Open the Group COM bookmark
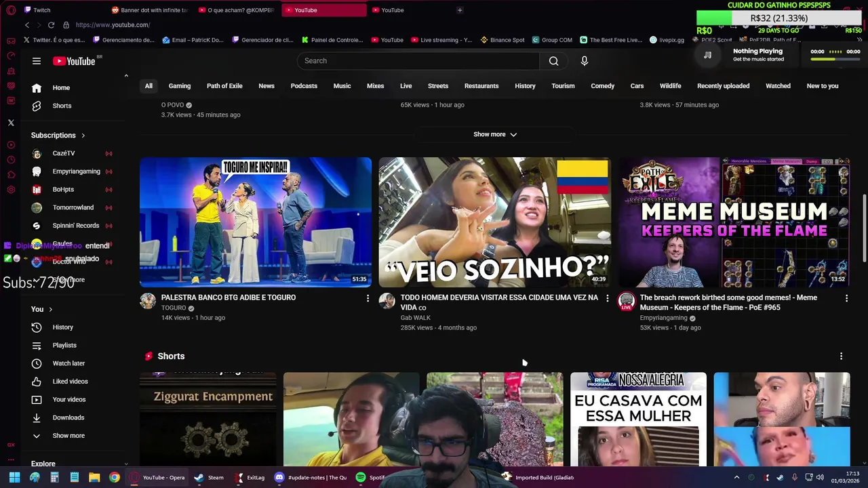Screen dimensions: 868x488 [552, 40]
